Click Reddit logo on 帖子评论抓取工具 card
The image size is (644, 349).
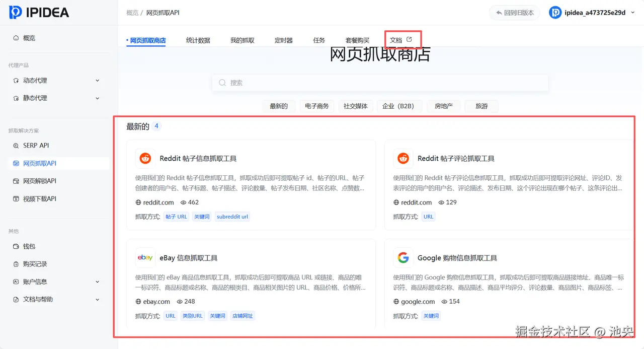pos(404,159)
